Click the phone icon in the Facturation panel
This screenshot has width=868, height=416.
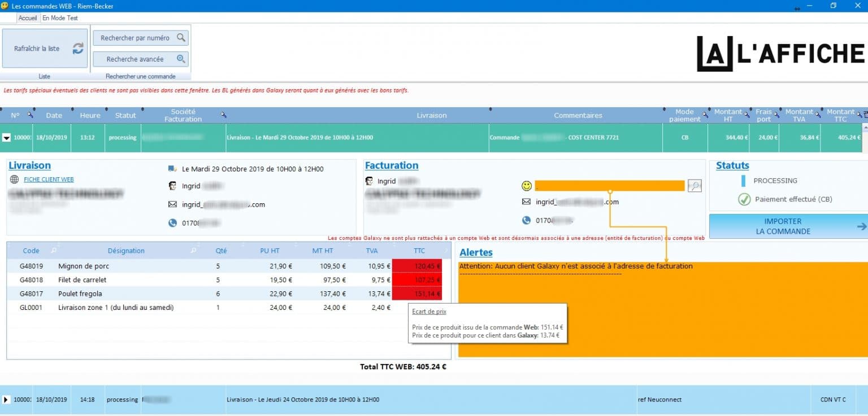(x=527, y=220)
